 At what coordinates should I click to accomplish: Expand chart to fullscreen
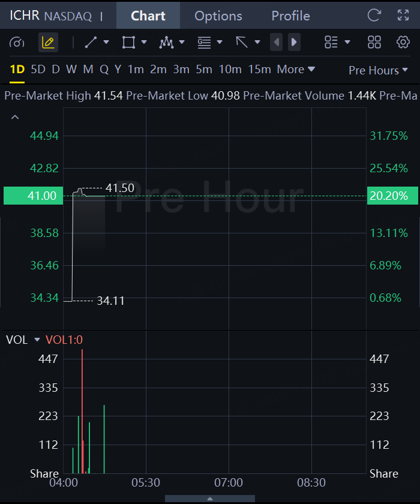point(403,16)
